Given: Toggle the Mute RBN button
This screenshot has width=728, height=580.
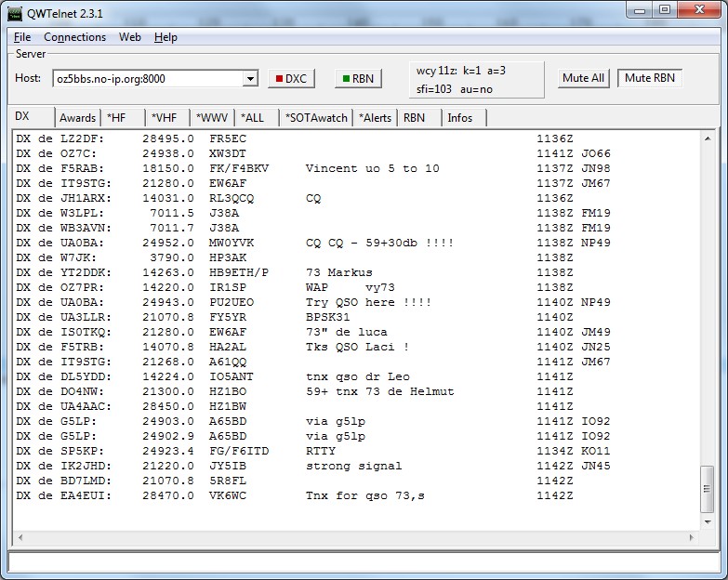Looking at the screenshot, I should click(x=650, y=78).
